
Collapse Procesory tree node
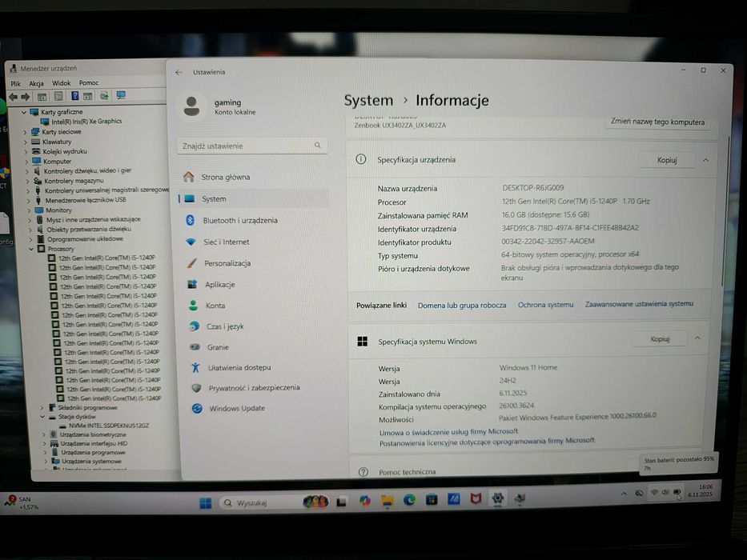pos(31,249)
